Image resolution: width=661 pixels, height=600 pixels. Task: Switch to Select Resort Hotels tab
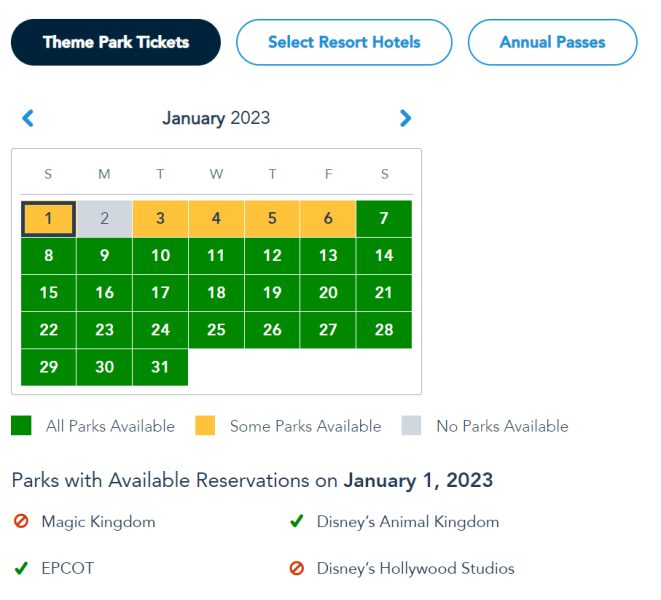point(344,42)
